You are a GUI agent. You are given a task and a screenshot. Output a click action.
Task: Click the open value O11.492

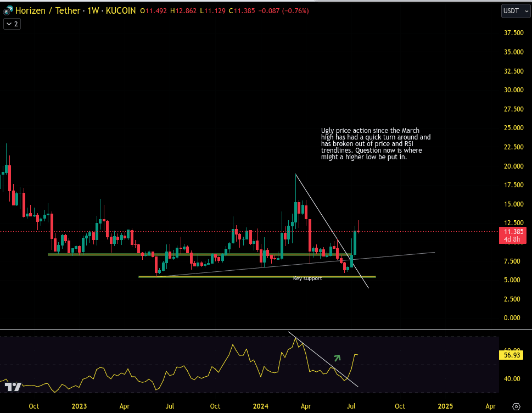[x=154, y=11]
